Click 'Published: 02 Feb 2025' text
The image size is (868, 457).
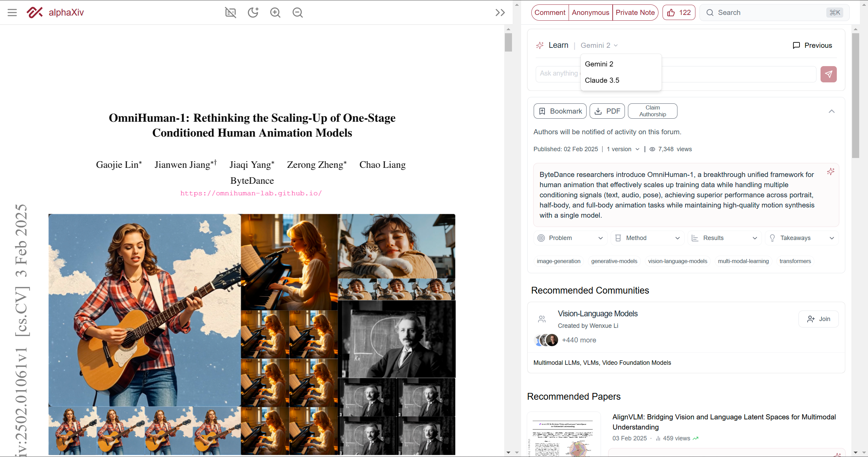click(x=566, y=149)
